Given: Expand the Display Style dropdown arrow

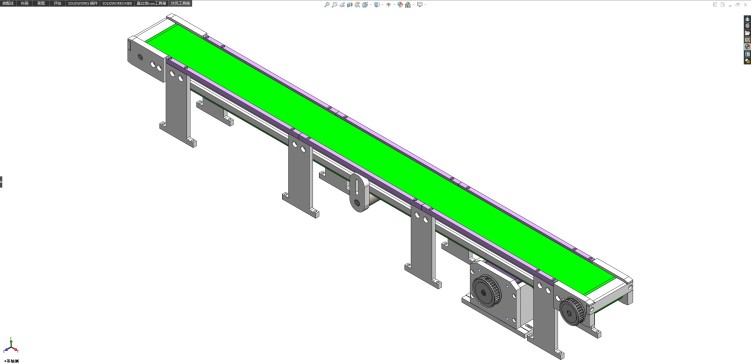Looking at the screenshot, I should [383, 5].
